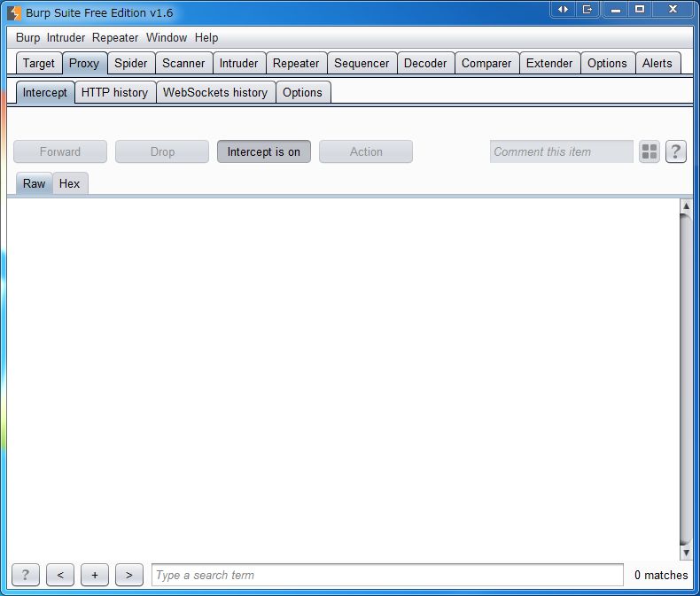This screenshot has height=596, width=700.
Task: View the Alerts tab
Action: click(657, 64)
